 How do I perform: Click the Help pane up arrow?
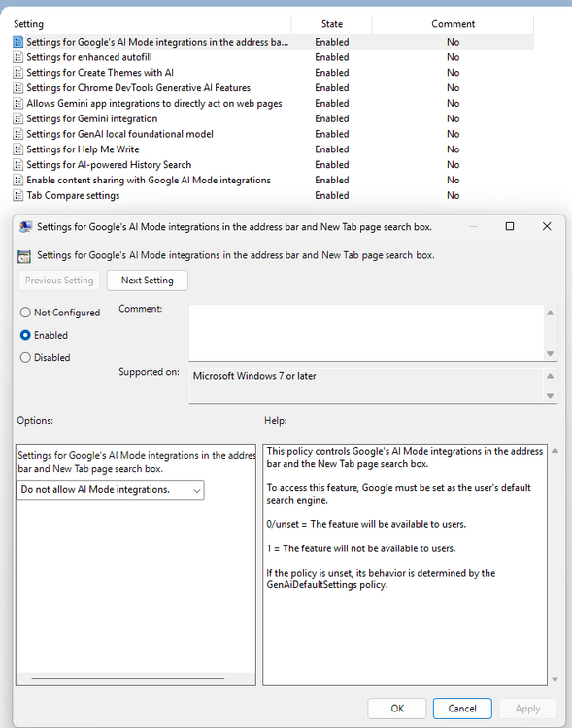point(555,450)
